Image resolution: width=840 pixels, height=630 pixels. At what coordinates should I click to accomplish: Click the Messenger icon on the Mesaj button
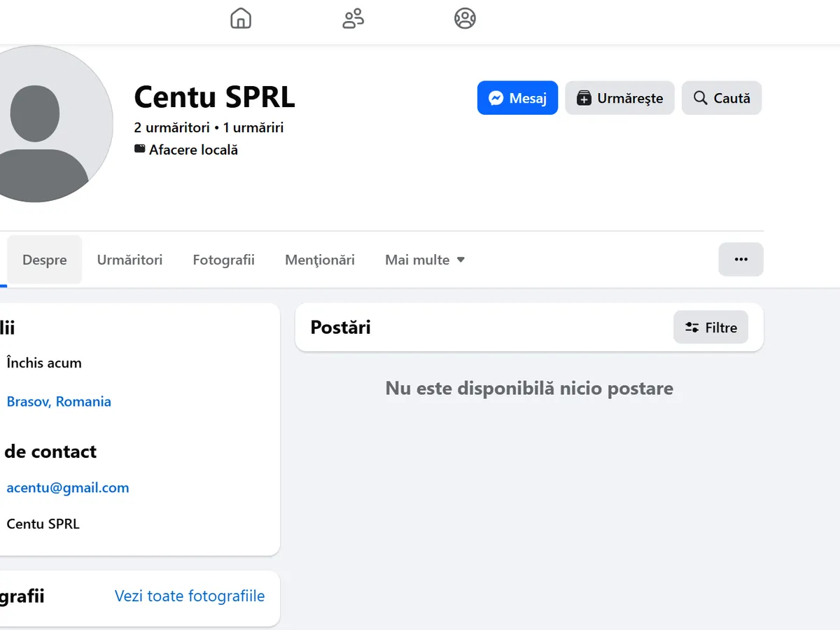[x=496, y=98]
